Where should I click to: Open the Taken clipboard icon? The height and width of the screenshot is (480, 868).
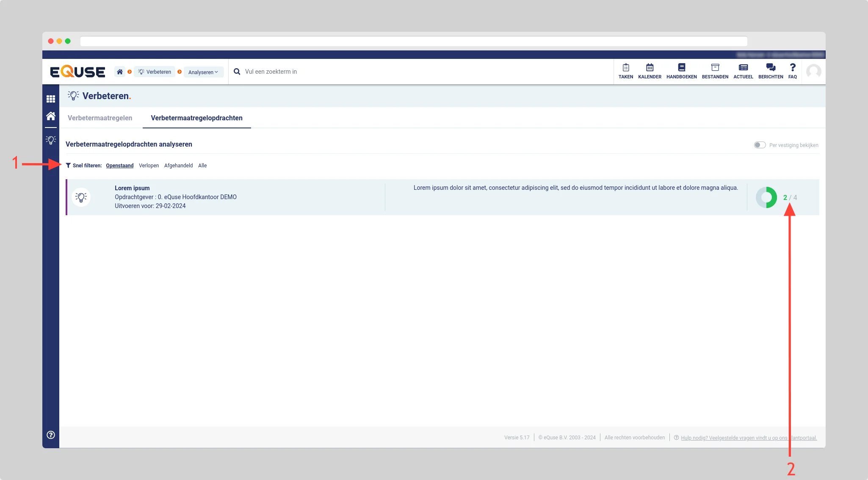(625, 68)
